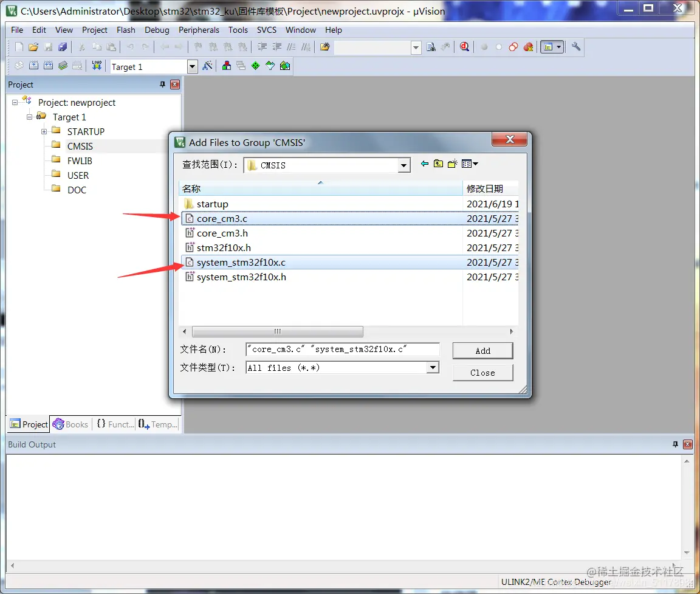
Task: Click the Add button
Action: 482,351
